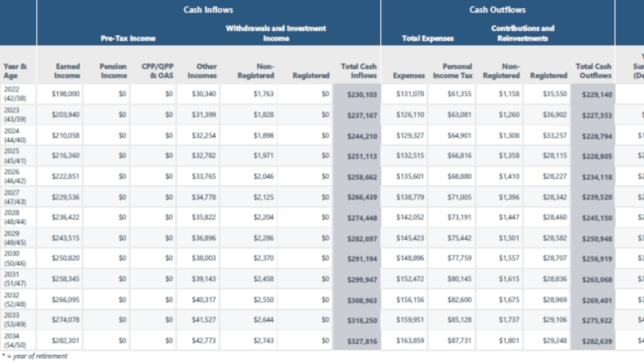
Task: Click the 2034 (54/50) row label
Action: 15,340
